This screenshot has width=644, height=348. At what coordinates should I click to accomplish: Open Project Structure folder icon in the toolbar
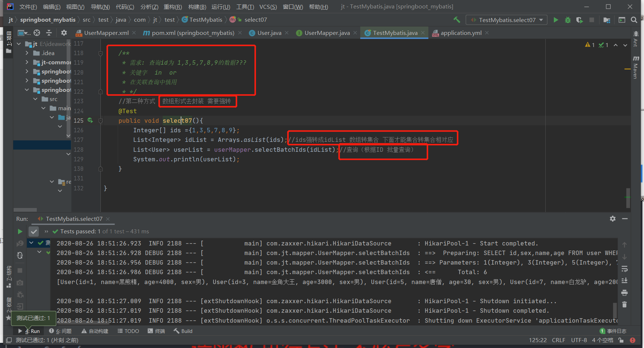pyautogui.click(x=607, y=20)
